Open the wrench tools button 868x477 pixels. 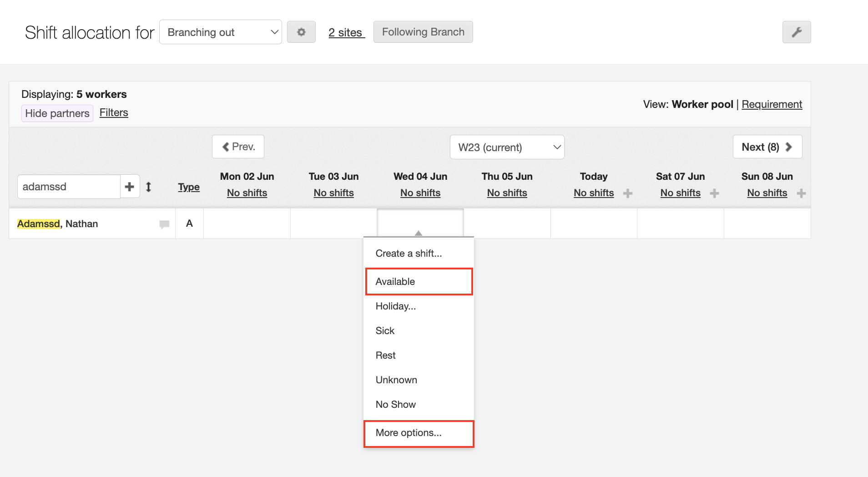click(796, 32)
